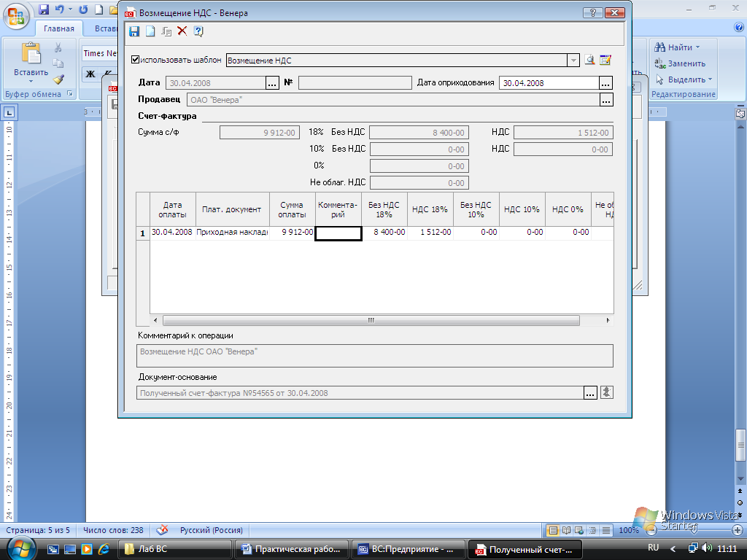Click the Число слов: 238 status bar item
The width and height of the screenshot is (747, 560).
click(113, 530)
